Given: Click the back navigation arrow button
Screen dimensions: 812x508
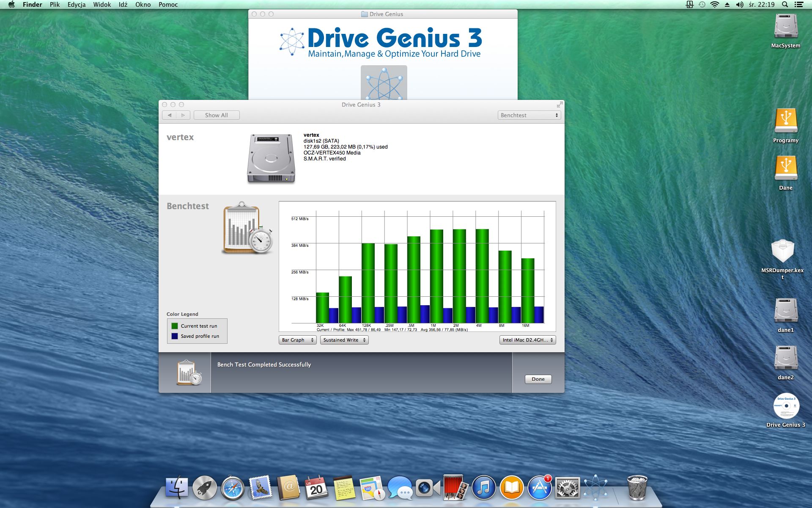Looking at the screenshot, I should 169,115.
